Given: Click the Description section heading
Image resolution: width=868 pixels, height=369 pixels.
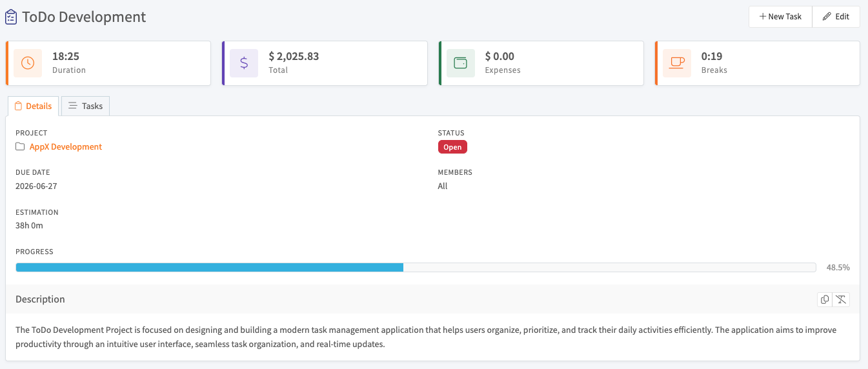Looking at the screenshot, I should (40, 299).
